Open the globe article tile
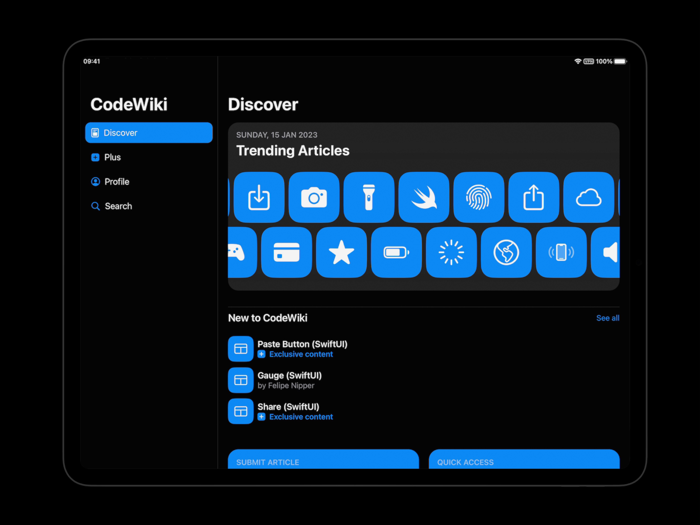 [x=506, y=252]
